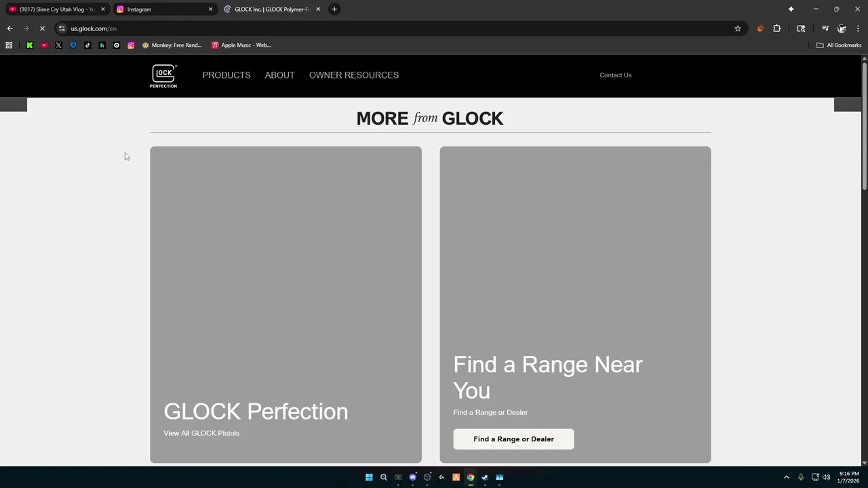This screenshot has width=868, height=488.
Task: Click the Find a Range or Dealer button
Action: [513, 439]
